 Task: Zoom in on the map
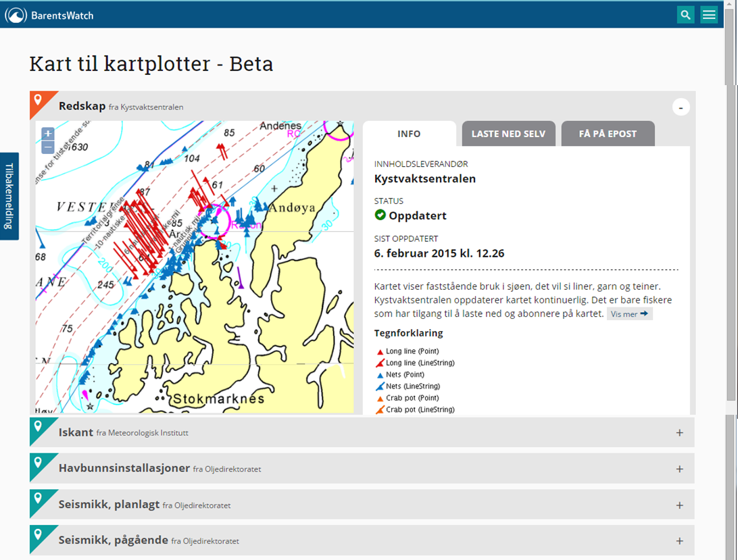pyautogui.click(x=47, y=134)
